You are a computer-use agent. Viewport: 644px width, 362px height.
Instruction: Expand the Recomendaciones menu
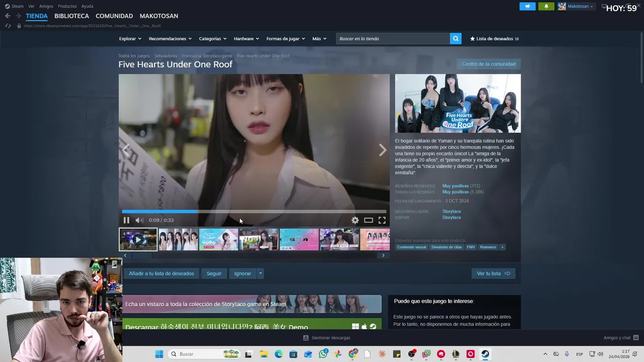tap(170, 39)
